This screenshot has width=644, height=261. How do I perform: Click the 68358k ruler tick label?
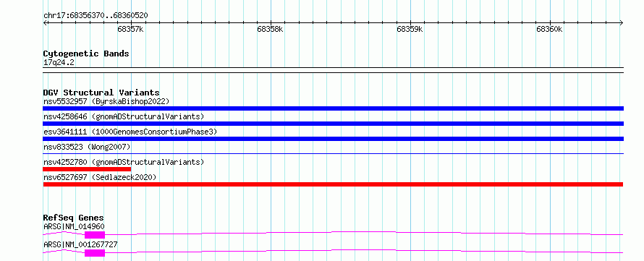tap(270, 29)
